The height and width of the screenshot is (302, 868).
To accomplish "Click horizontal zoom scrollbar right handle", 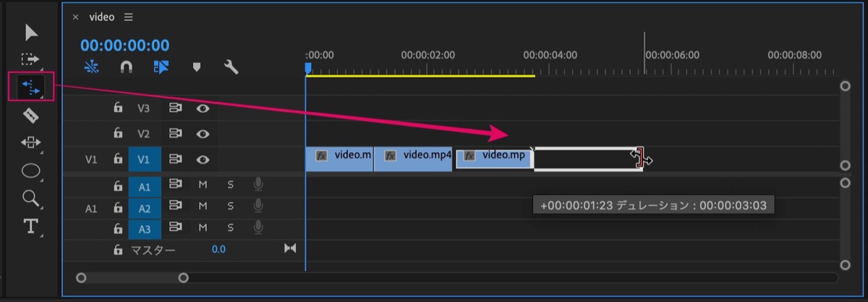I will tap(183, 277).
